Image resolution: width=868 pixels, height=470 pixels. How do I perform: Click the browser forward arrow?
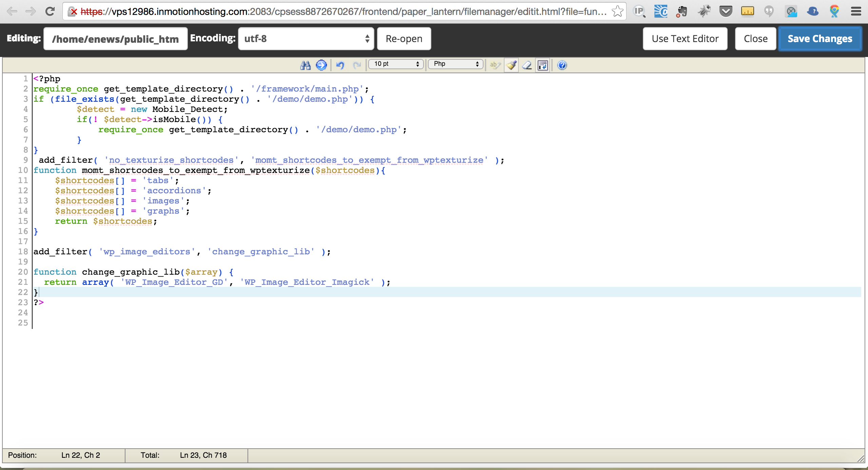point(31,12)
